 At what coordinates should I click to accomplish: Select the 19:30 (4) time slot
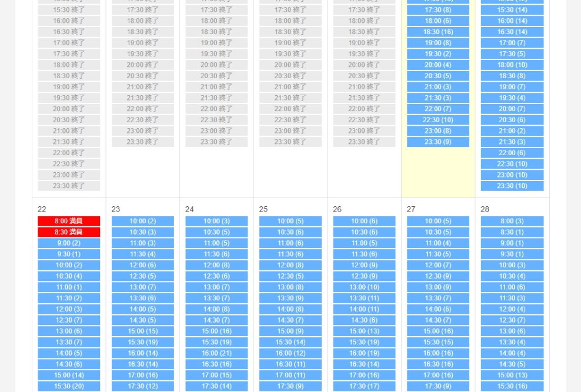coord(512,98)
